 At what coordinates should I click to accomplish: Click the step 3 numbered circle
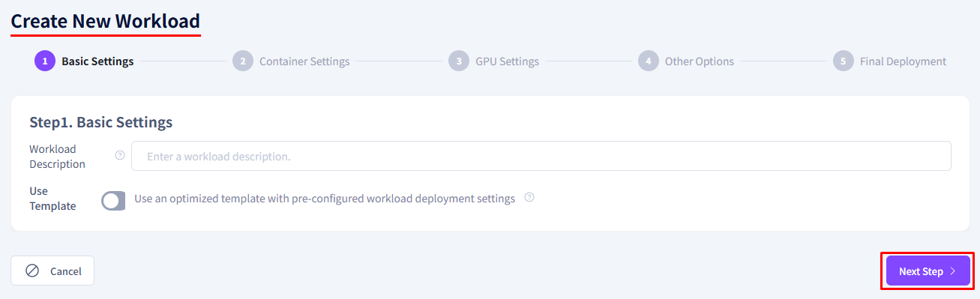coord(459,61)
